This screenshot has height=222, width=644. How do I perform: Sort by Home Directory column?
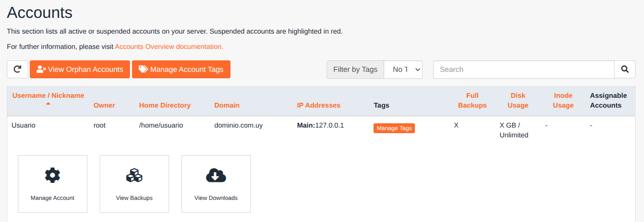click(165, 105)
